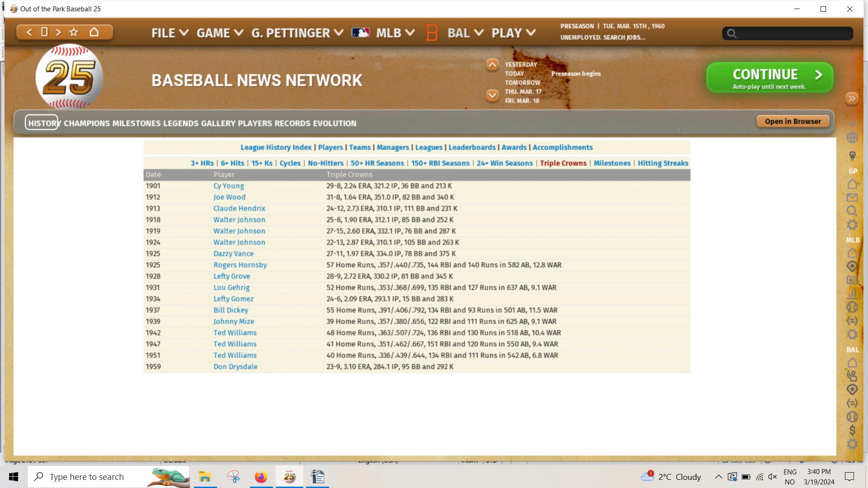Go to home screen via house icon
868x488 pixels.
tap(94, 32)
